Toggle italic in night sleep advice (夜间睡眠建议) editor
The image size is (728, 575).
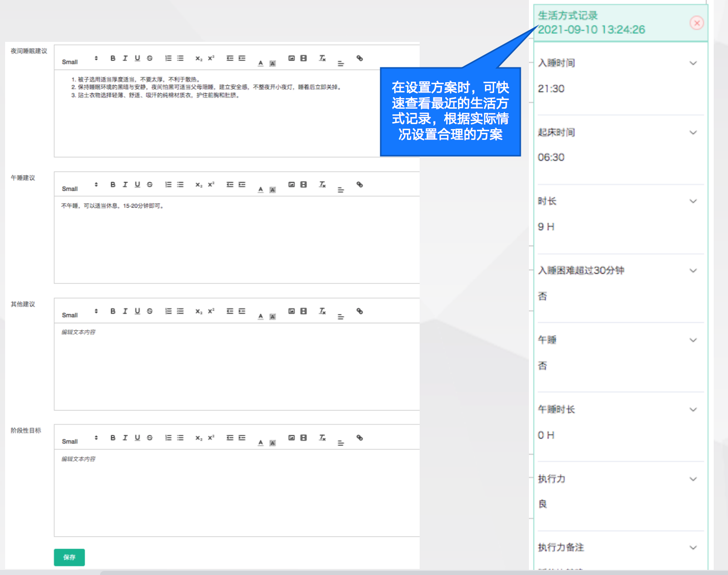pos(125,58)
